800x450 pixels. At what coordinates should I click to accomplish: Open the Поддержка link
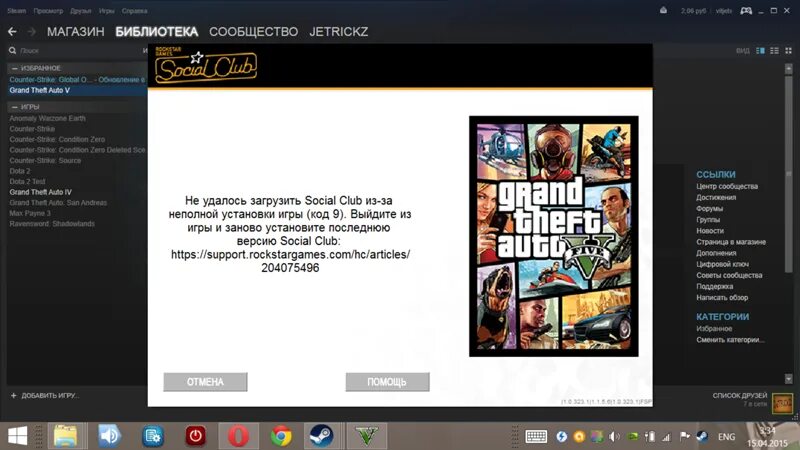(715, 286)
